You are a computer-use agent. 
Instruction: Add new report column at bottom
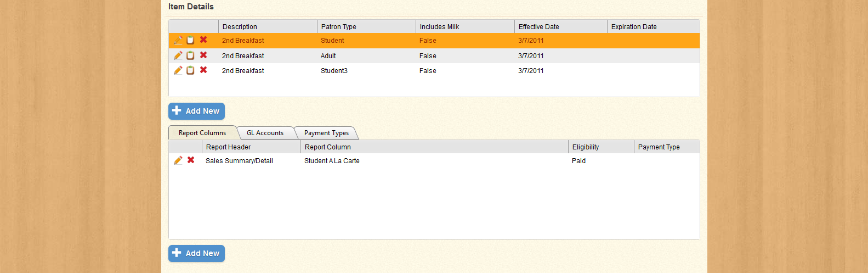coord(196,253)
